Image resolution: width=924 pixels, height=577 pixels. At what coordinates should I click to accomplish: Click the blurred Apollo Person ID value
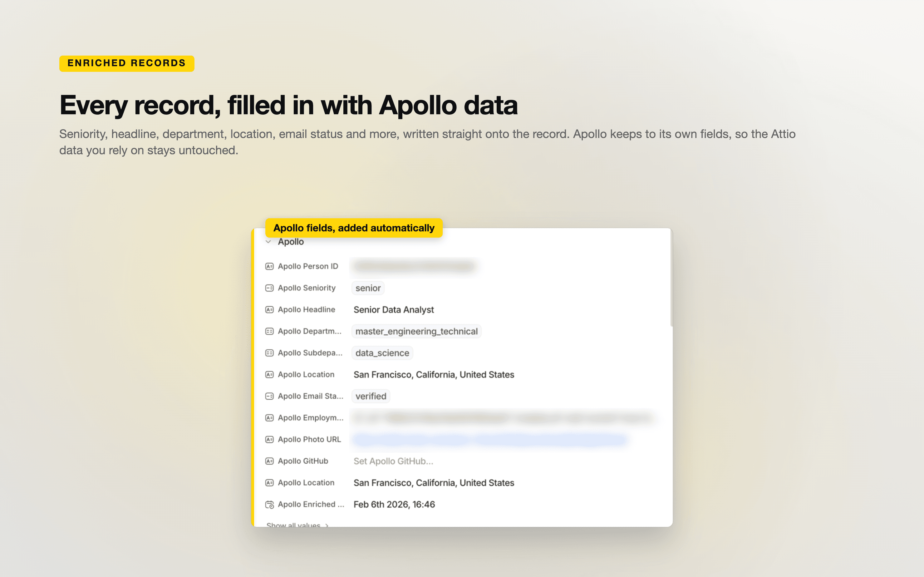[414, 266]
